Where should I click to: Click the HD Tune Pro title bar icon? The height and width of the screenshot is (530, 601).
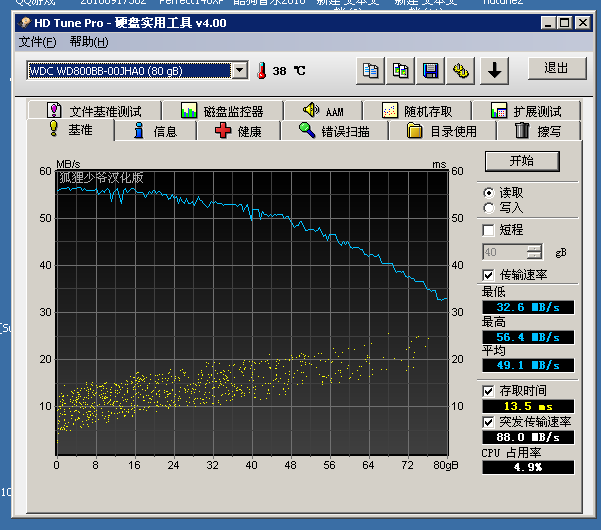pos(25,23)
